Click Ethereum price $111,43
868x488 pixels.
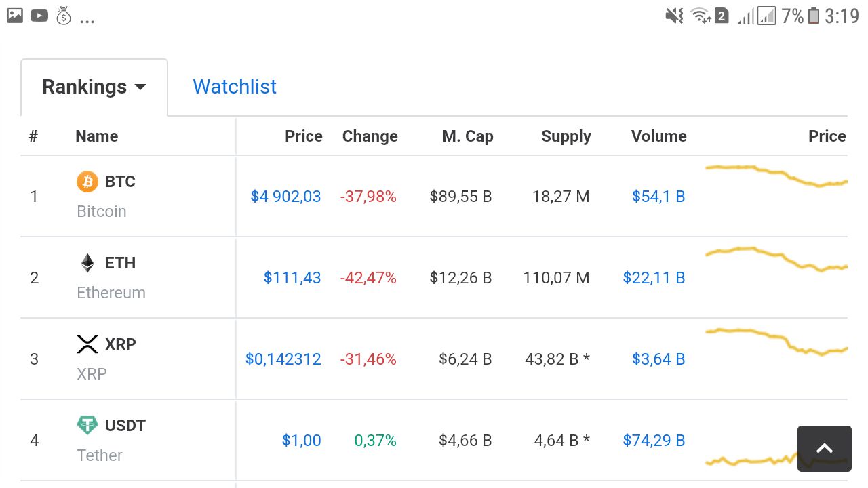click(292, 278)
